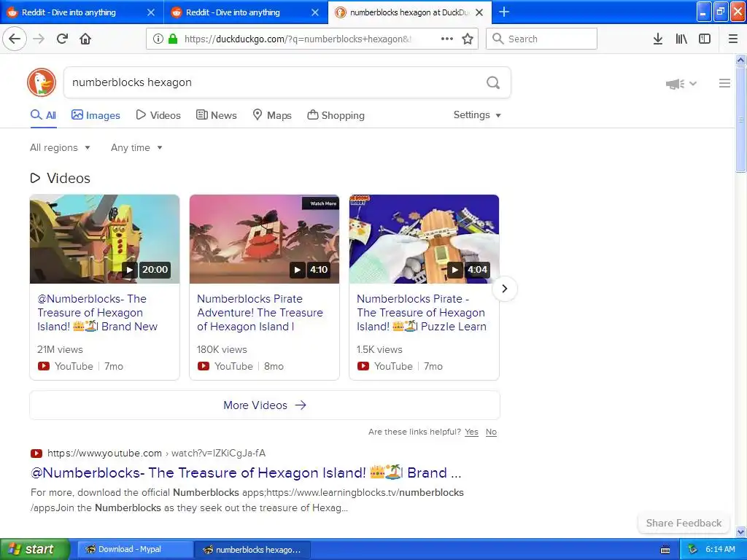
Task: Focus the browser Search box
Action: coord(542,39)
